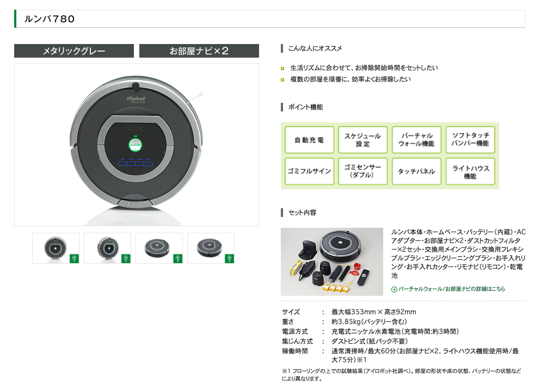
Task: Open the set contents accessories photo
Action: (332, 262)
